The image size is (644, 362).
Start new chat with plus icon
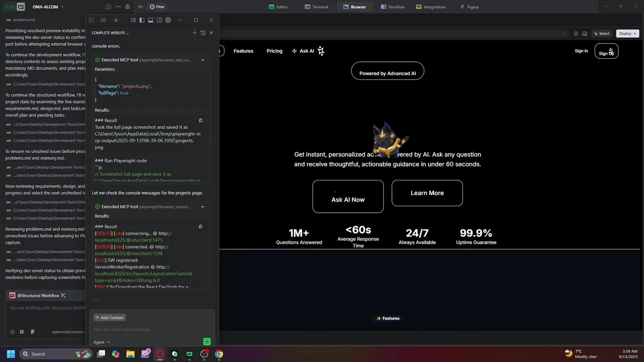(195, 33)
